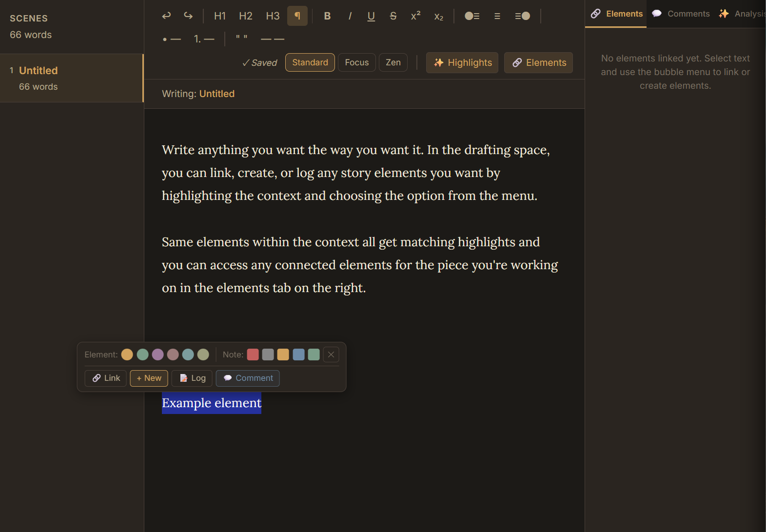Open the Analysis tab
The image size is (766, 532).
(x=742, y=14)
